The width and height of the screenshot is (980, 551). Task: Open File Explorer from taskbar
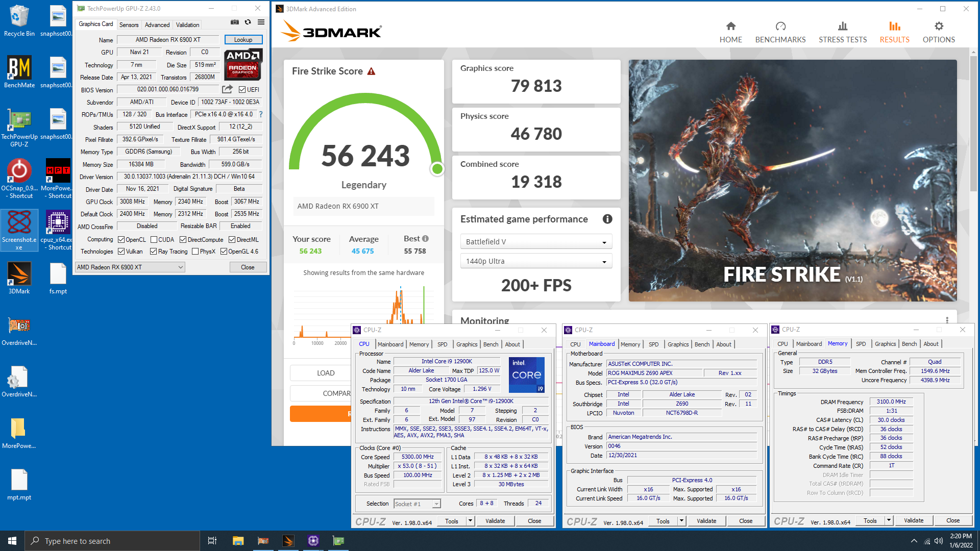click(x=238, y=541)
